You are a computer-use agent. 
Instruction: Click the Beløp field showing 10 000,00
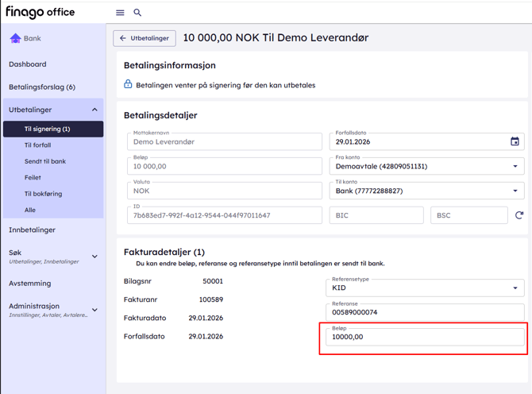(225, 166)
